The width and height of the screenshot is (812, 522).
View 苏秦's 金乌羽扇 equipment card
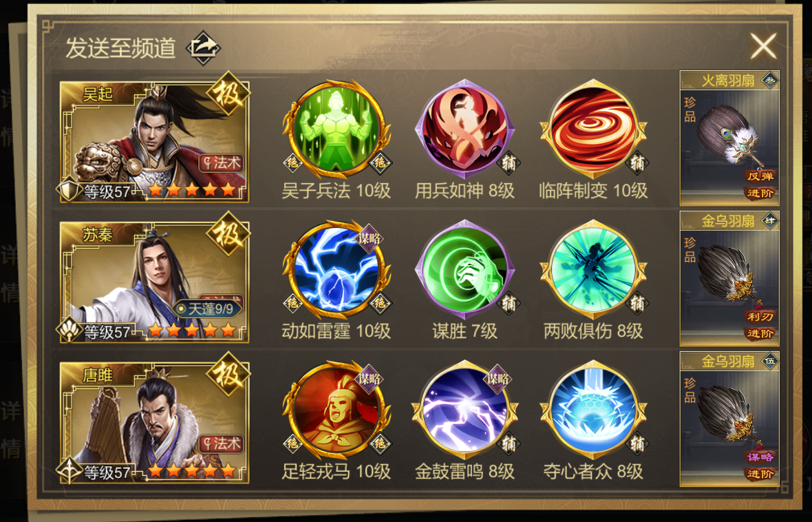pyautogui.click(x=729, y=279)
